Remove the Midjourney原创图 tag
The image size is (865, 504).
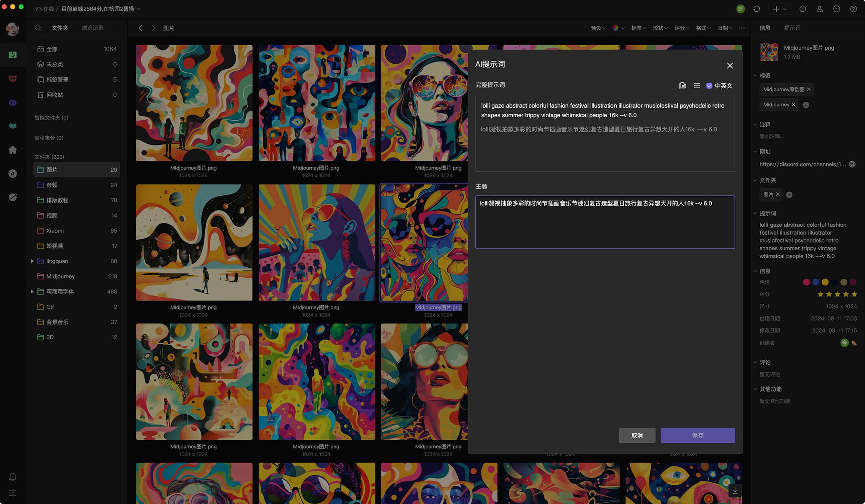pyautogui.click(x=809, y=89)
